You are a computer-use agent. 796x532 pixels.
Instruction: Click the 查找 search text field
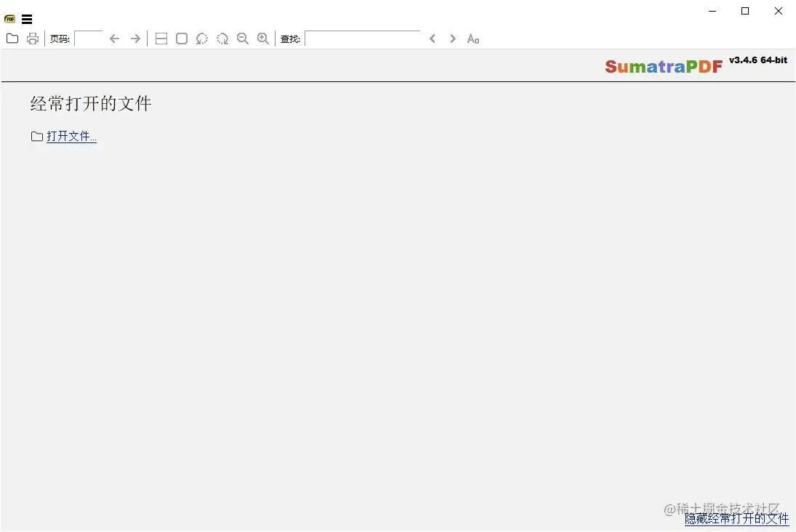pos(363,39)
